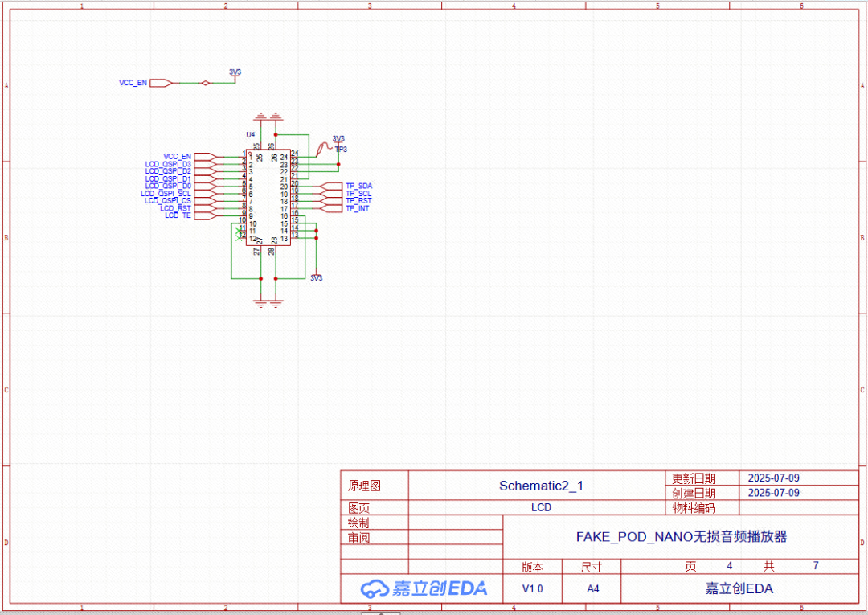
Task: Click the date value beside 更新日期
Action: pyautogui.click(x=773, y=478)
